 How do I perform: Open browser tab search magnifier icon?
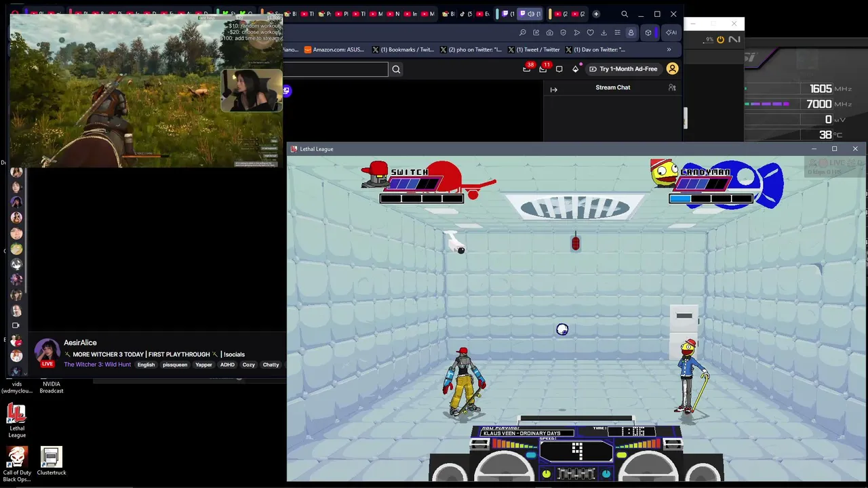click(625, 14)
